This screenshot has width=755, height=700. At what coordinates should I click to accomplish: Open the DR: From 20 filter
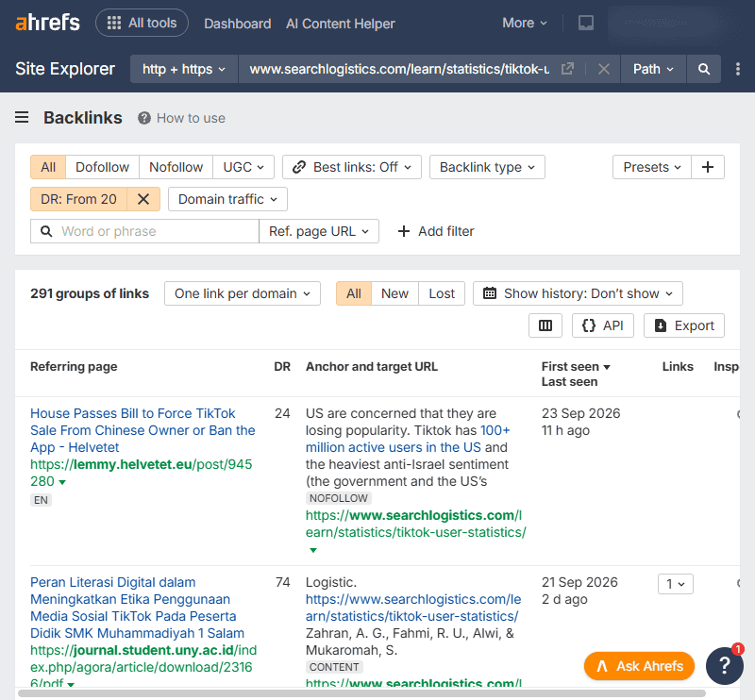(x=78, y=199)
